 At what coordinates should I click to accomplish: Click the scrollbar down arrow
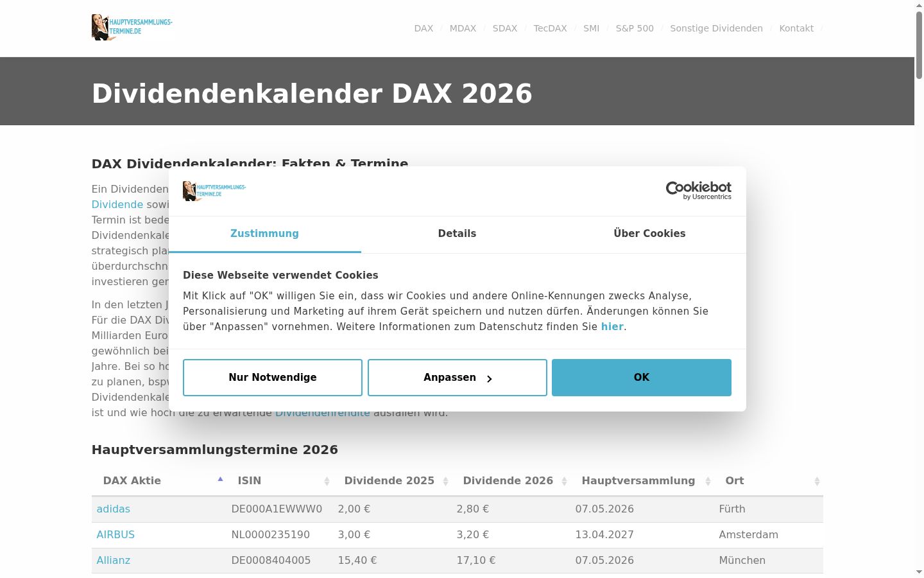[919, 572]
